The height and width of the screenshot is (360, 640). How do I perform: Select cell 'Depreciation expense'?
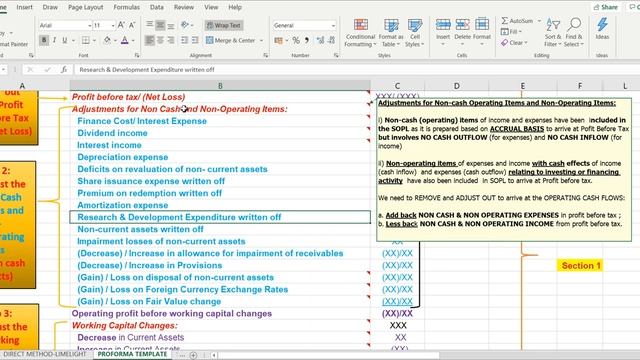[x=220, y=157]
